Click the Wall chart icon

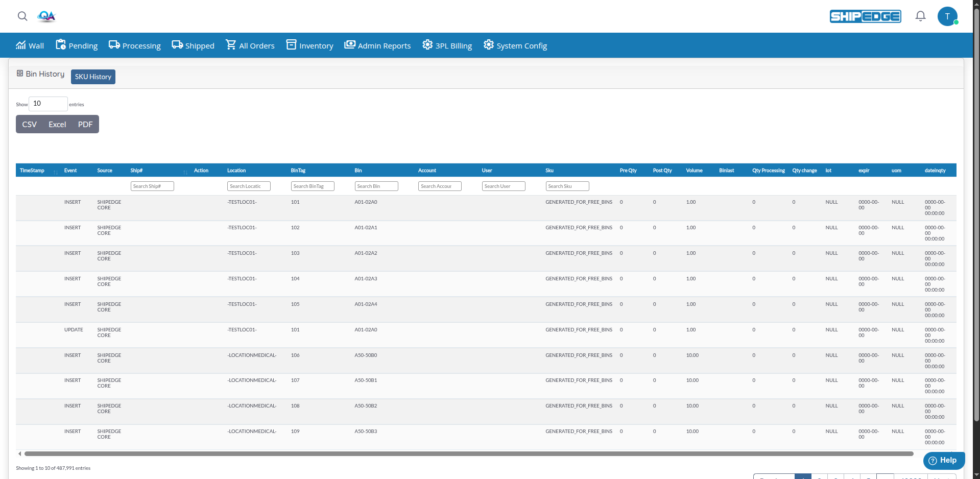(21, 45)
